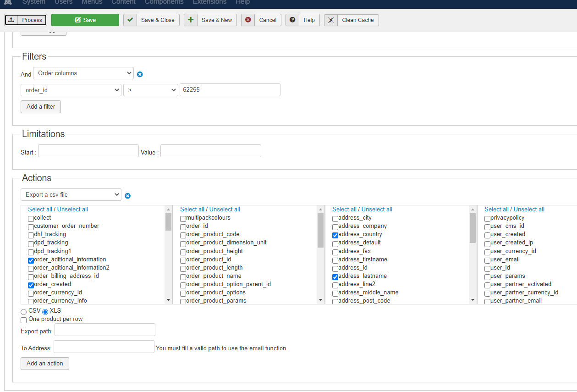Click scroll down arrow of address list

473,300
